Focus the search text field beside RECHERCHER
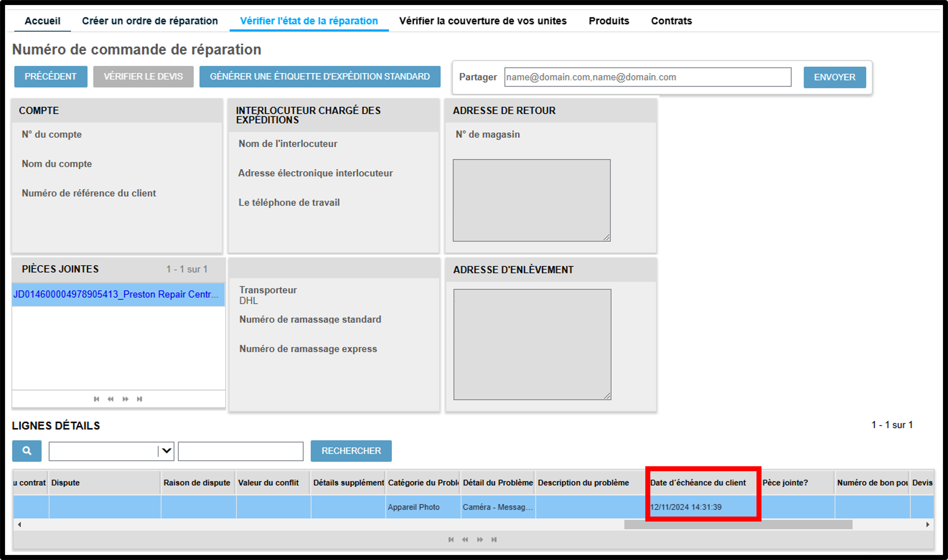 pos(241,451)
